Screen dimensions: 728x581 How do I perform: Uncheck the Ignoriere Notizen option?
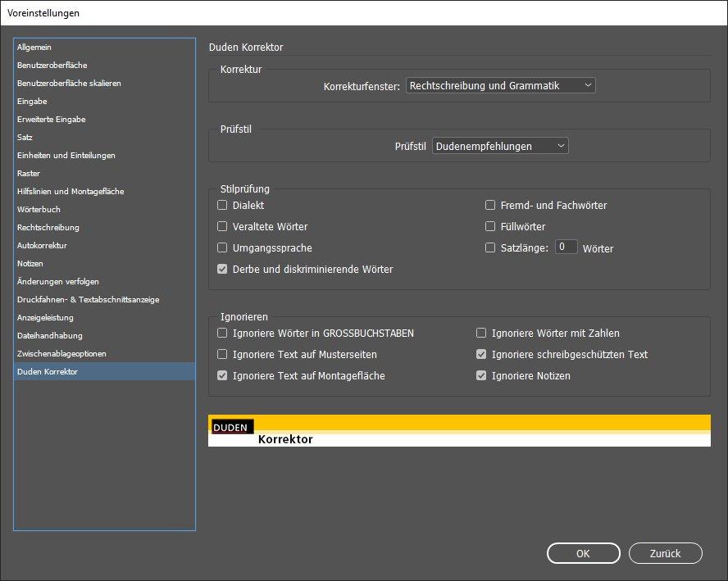point(481,376)
